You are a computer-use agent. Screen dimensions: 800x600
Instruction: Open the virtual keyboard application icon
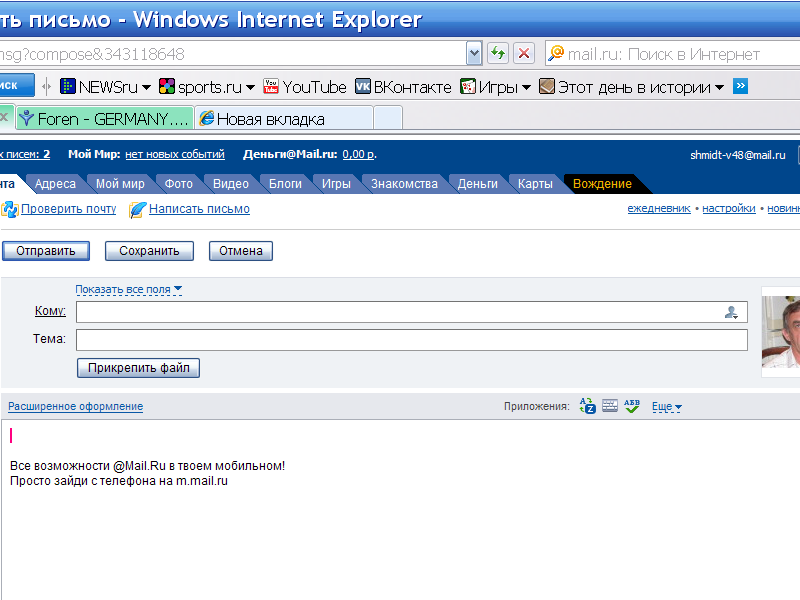[610, 406]
